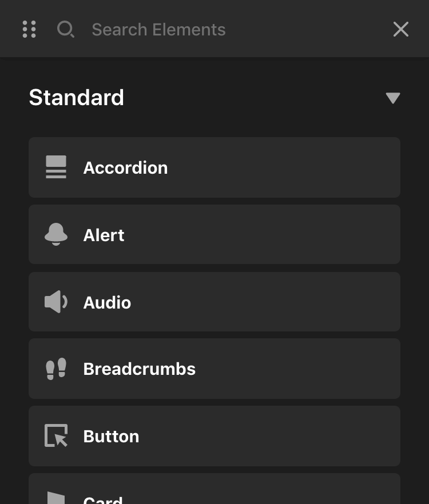The width and height of the screenshot is (429, 504).
Task: Click the Accordion element icon
Action: (56, 167)
